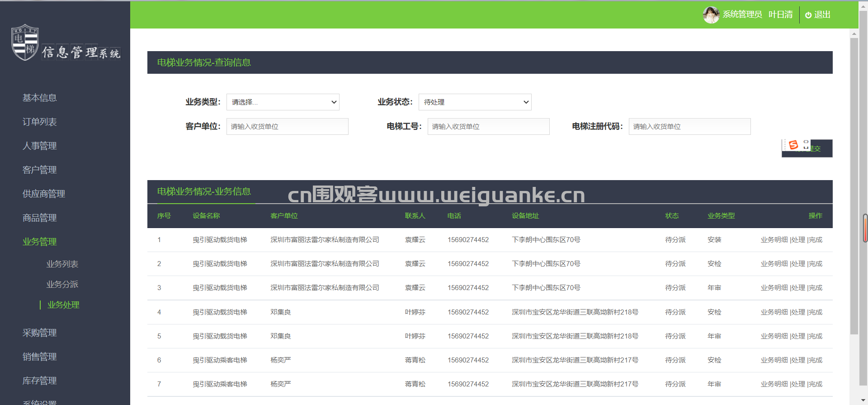Click the 退出 logout power icon

pos(808,15)
